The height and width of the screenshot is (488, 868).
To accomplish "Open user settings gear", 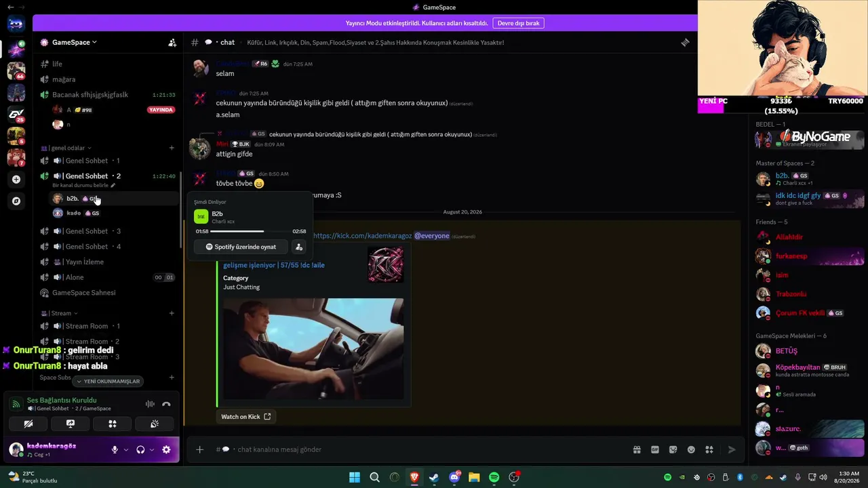I will pyautogui.click(x=166, y=449).
